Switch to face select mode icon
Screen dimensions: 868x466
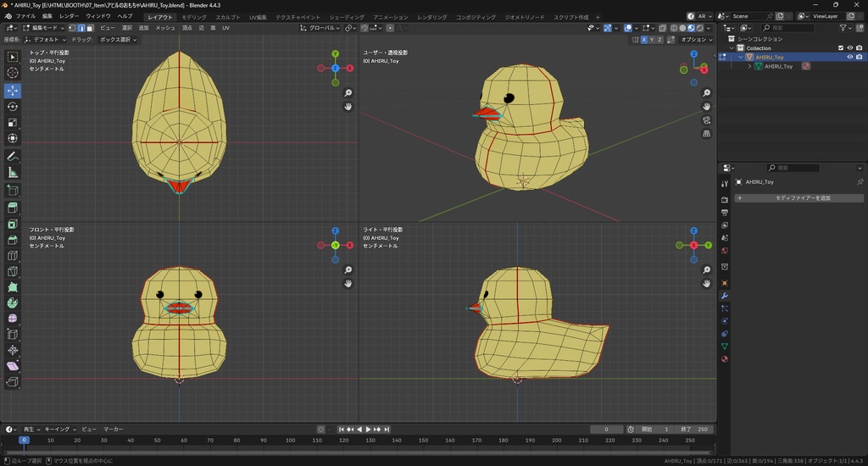[91, 28]
